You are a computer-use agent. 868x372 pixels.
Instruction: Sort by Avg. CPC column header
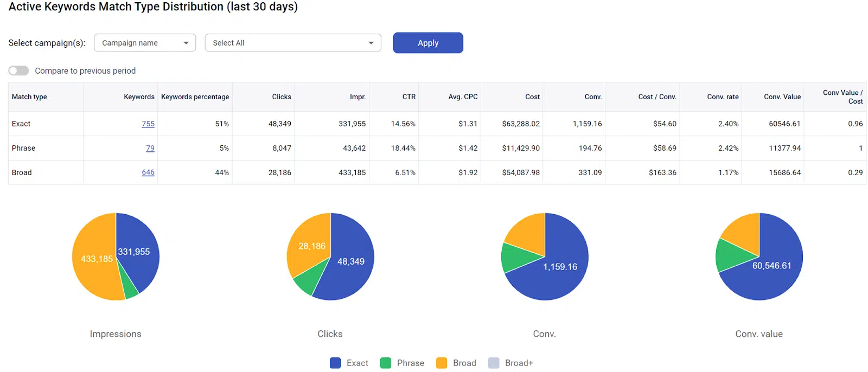coord(463,97)
